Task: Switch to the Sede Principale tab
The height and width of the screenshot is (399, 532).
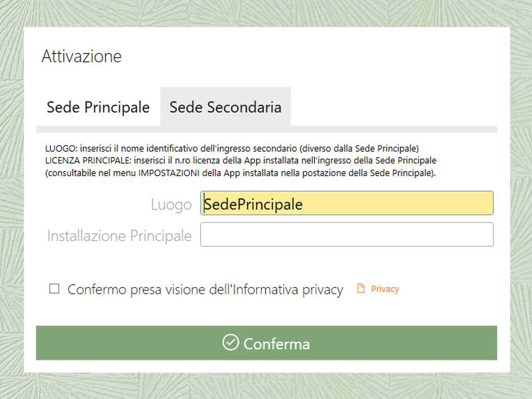Action: pyautogui.click(x=98, y=107)
